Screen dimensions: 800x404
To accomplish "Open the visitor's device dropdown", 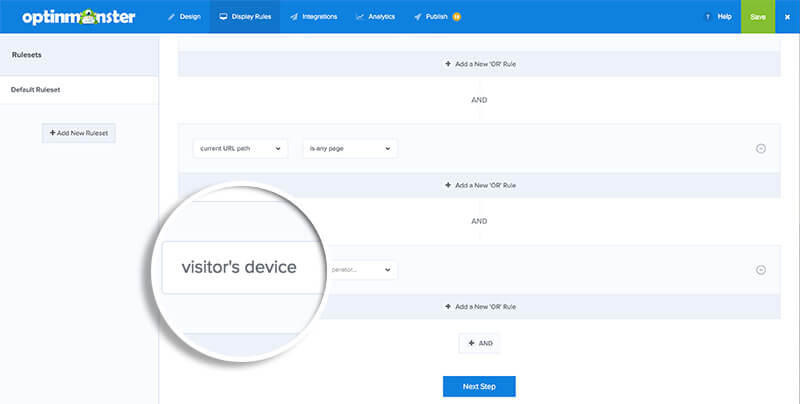I will [243, 267].
